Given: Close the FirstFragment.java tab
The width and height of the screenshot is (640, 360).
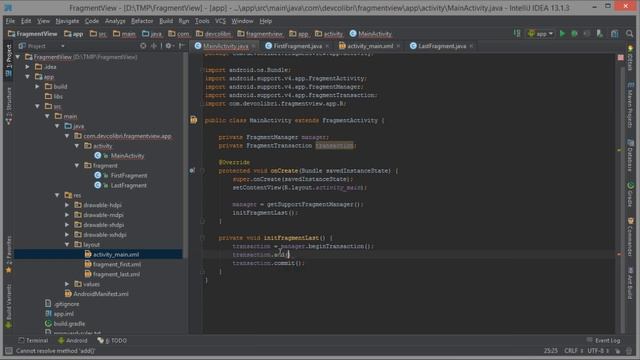Looking at the screenshot, I should [x=327, y=46].
